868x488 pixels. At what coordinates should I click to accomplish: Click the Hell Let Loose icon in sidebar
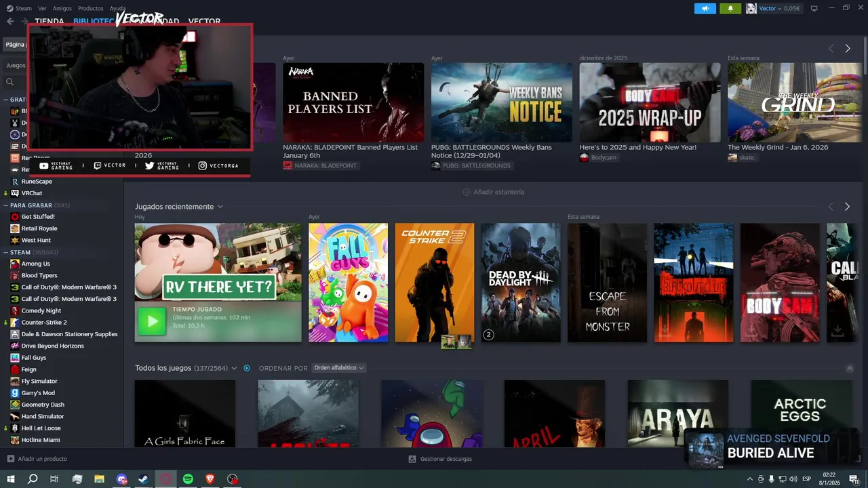pyautogui.click(x=15, y=428)
